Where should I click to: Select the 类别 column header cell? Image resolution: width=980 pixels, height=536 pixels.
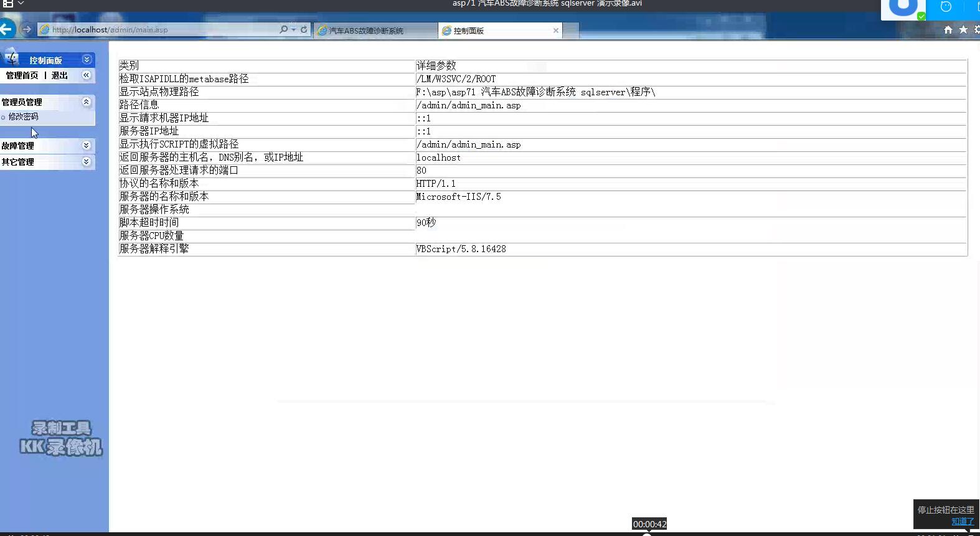tap(266, 65)
